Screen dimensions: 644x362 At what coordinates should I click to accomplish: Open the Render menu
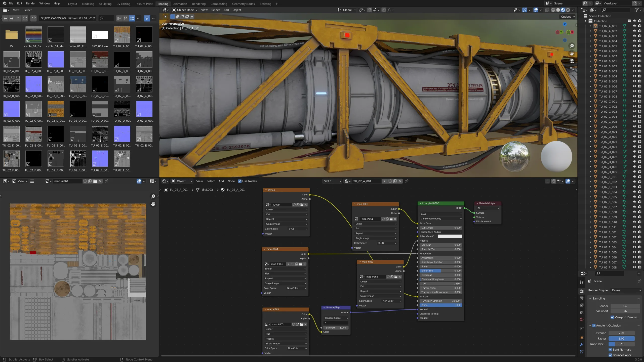click(x=31, y=3)
